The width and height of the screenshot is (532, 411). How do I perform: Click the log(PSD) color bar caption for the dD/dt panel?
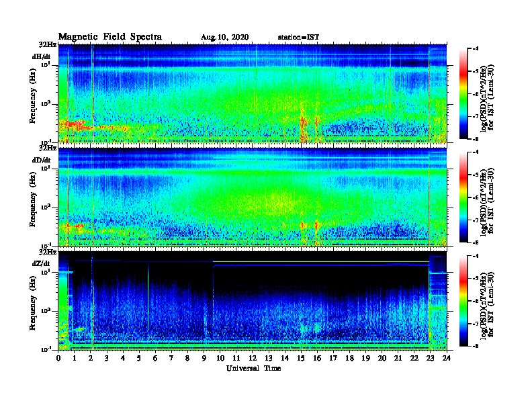pos(487,201)
